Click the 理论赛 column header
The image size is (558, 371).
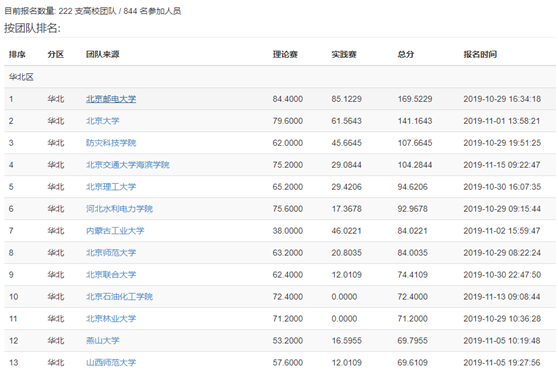click(x=285, y=54)
